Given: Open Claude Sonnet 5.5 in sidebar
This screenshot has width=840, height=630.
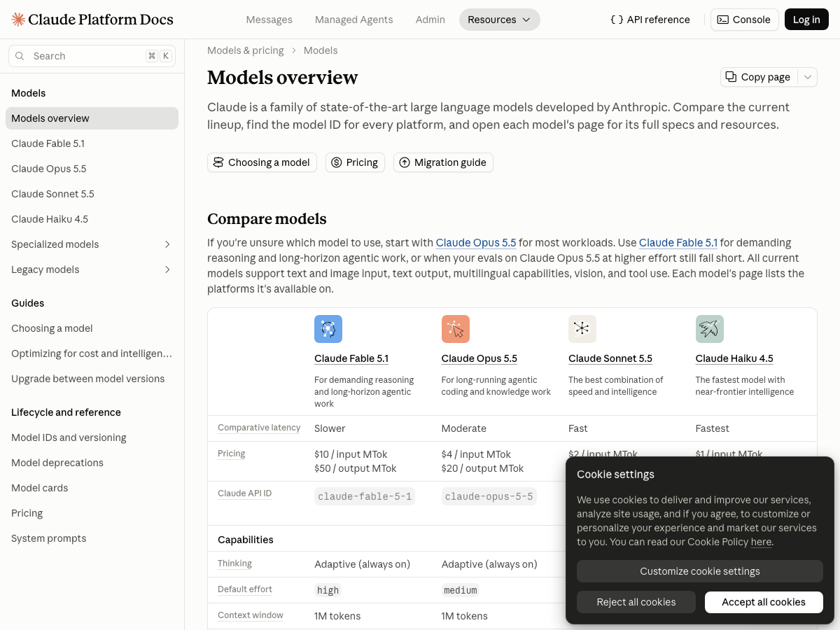Looking at the screenshot, I should 92,194.
